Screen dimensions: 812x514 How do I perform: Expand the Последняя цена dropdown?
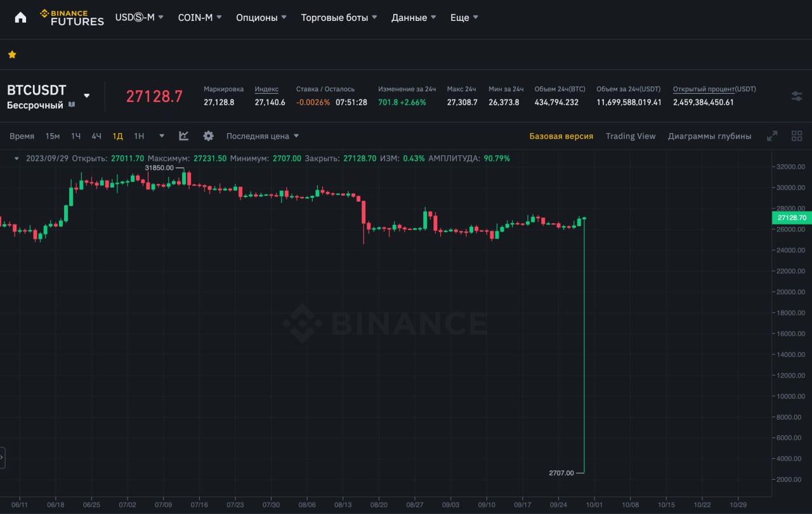pyautogui.click(x=263, y=136)
